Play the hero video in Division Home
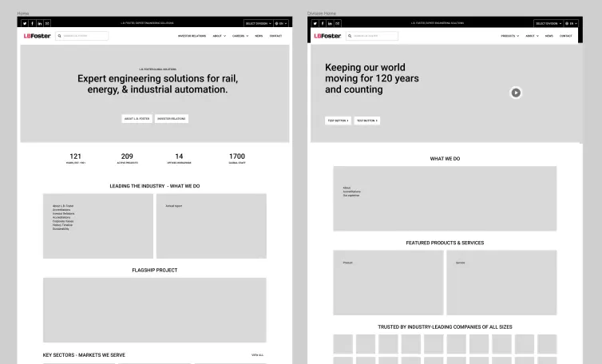 [x=516, y=93]
